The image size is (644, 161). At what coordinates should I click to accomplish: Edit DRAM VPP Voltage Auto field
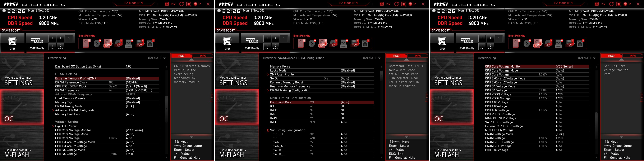[537, 146]
